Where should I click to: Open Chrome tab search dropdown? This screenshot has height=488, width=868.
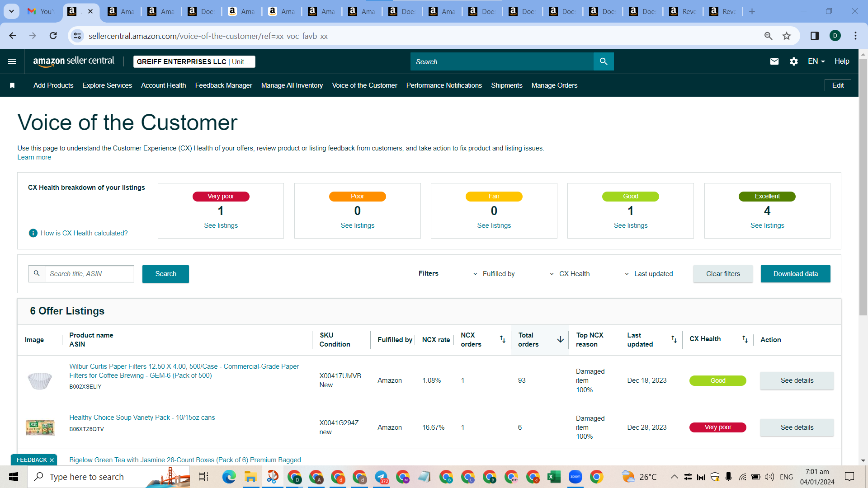[x=11, y=11]
